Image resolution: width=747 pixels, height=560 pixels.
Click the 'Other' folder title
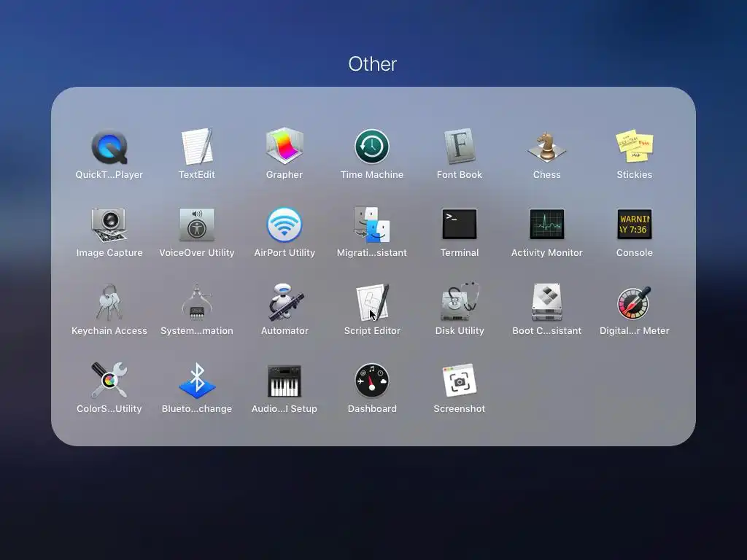pos(373,64)
